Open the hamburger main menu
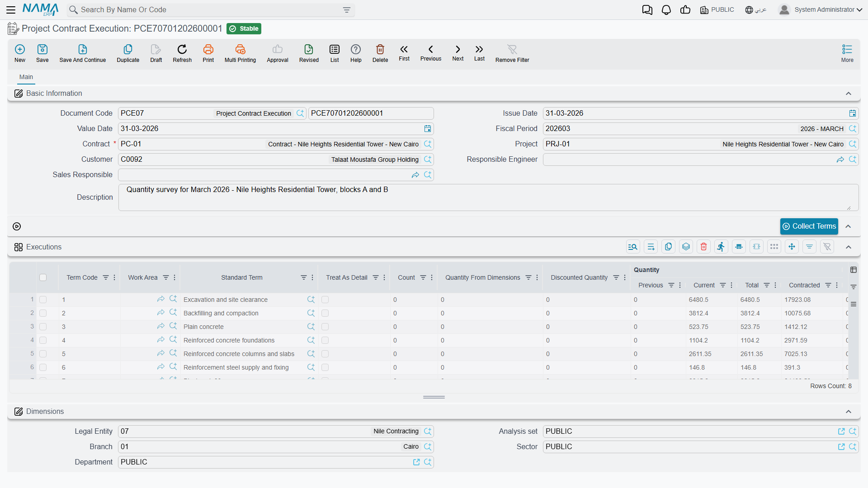 click(x=11, y=9)
